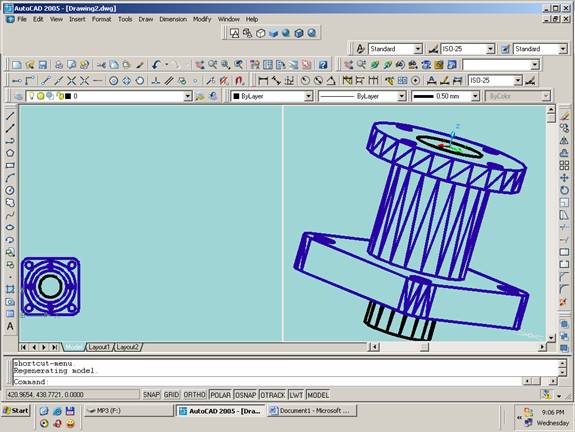Viewport: 575px width, 432px height.
Task: Toggle SNAP mode in status bar
Action: [x=151, y=395]
